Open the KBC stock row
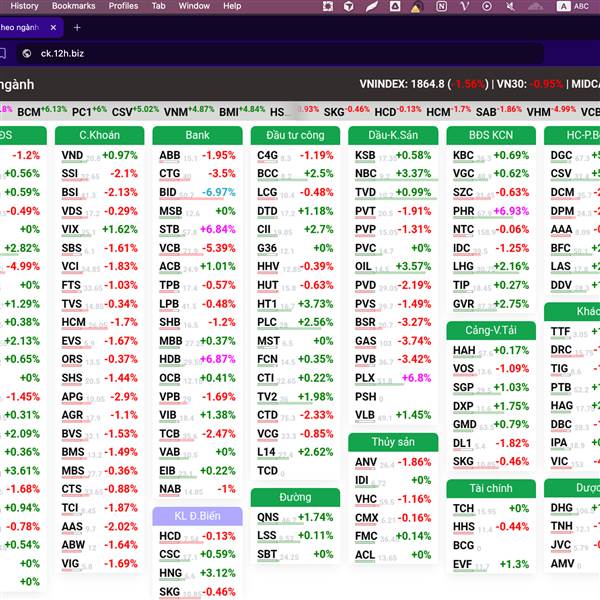This screenshot has width=600, height=600. pyautogui.click(x=491, y=155)
